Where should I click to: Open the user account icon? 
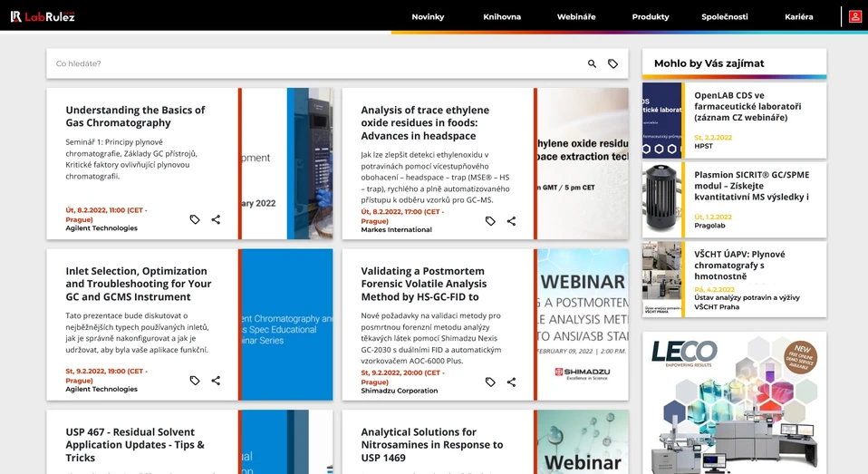coord(854,16)
